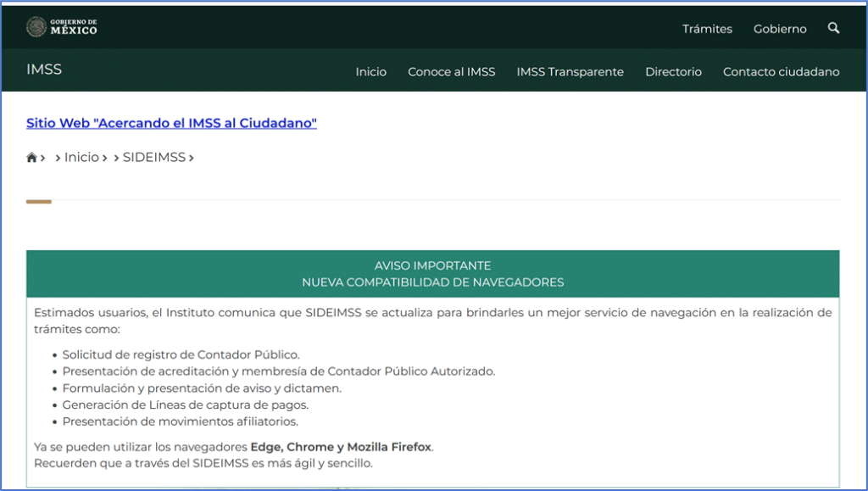
Task: Click SIDEIMSS in the breadcrumb trail
Action: 154,157
